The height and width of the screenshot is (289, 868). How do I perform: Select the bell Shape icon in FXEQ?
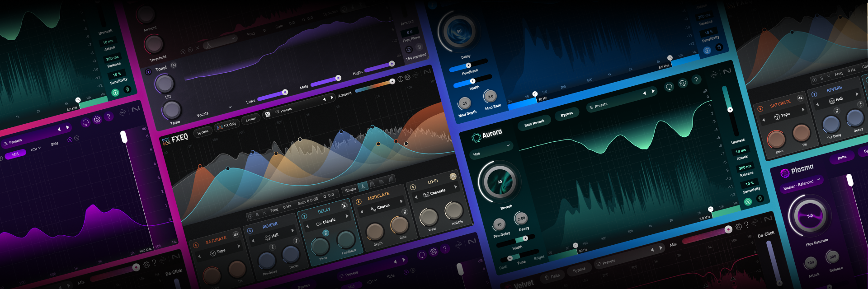[363, 186]
